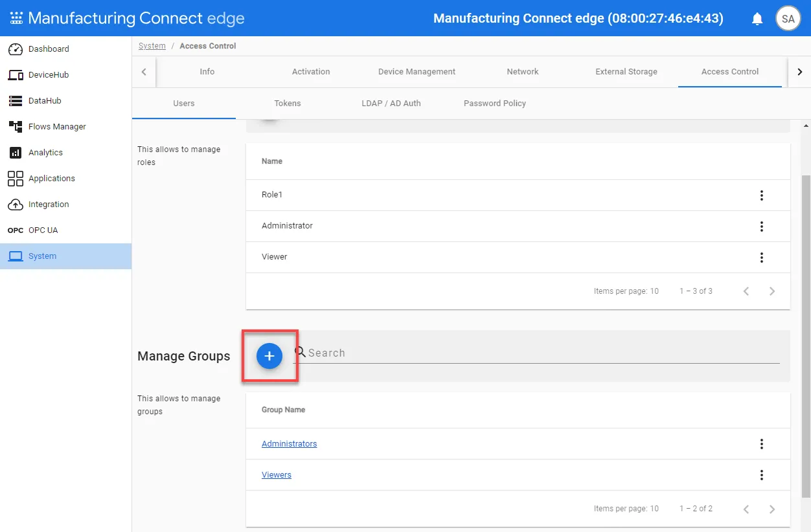Open the three-dot menu for Administrator role

pyautogui.click(x=762, y=227)
